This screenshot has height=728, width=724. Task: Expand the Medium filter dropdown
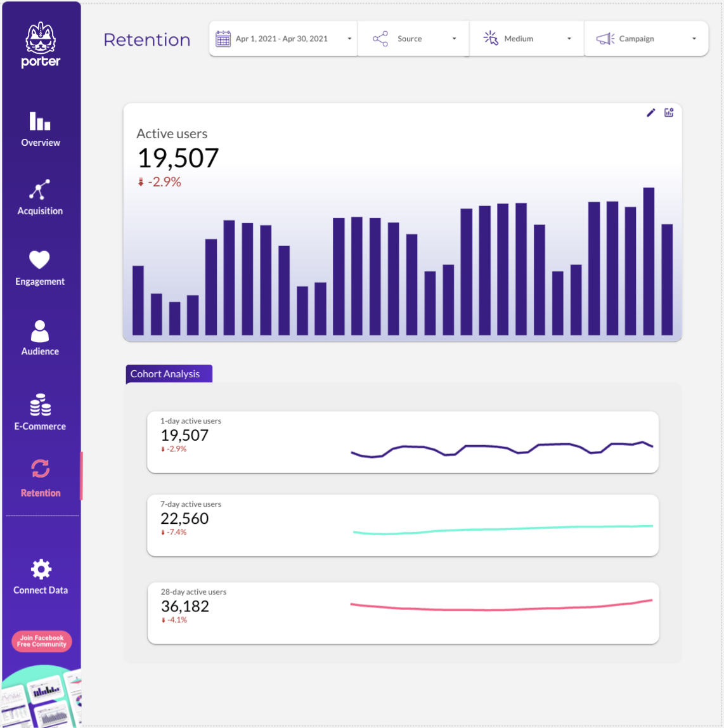tap(526, 39)
